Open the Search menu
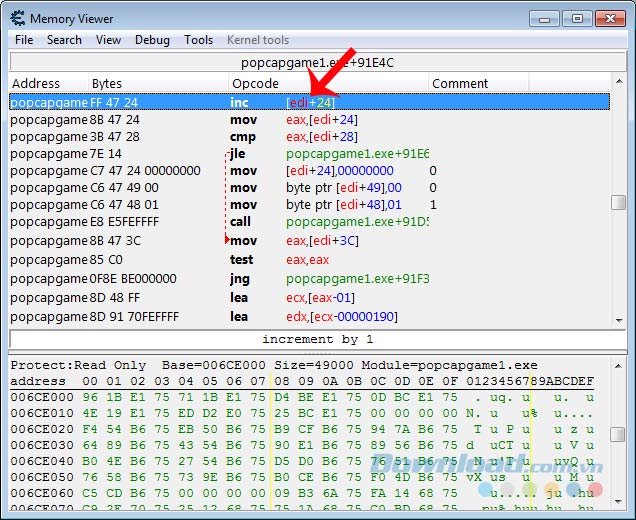This screenshot has height=520, width=636. point(64,40)
